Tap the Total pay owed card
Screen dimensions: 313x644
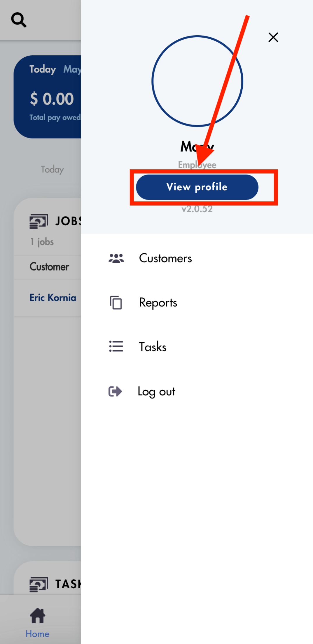[x=47, y=97]
